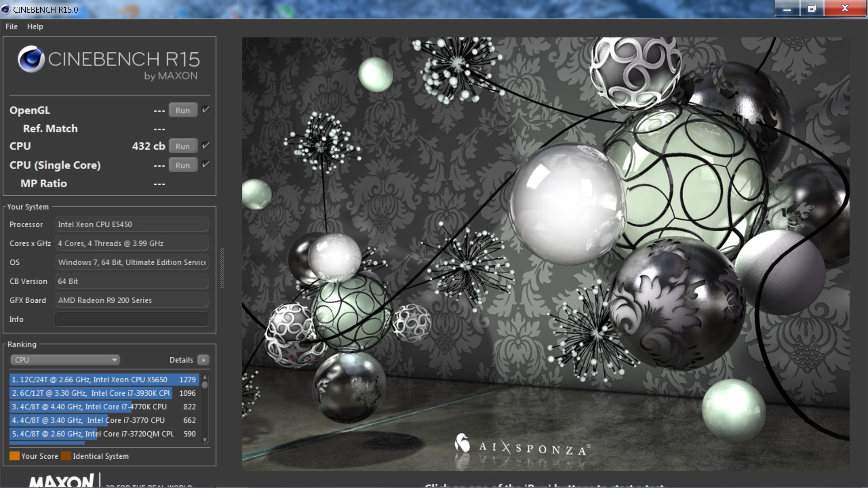Run the OpenGL benchmark
The height and width of the screenshot is (488, 868).
click(183, 110)
